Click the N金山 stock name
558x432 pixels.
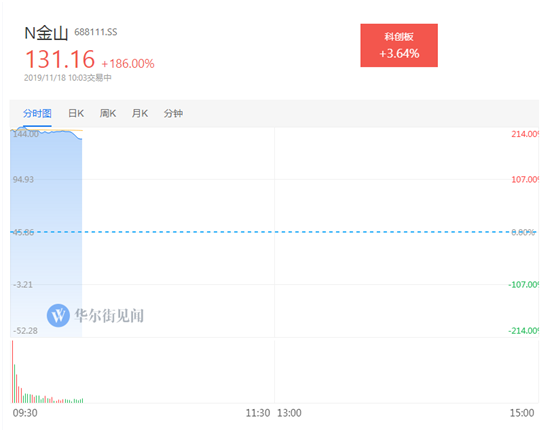(x=46, y=33)
